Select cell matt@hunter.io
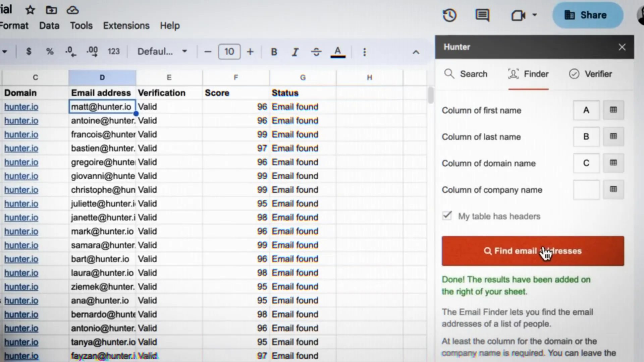Image resolution: width=644 pixels, height=362 pixels. pyautogui.click(x=102, y=107)
